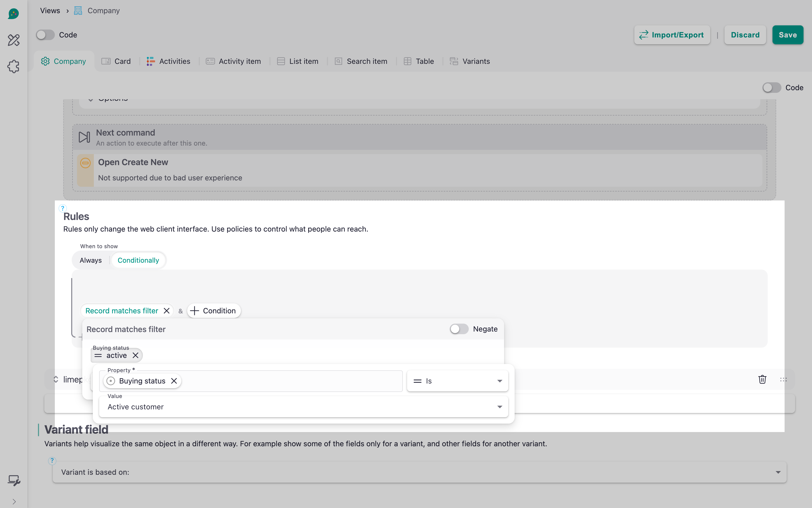Click the Discard button
The image size is (812, 508).
tap(745, 35)
